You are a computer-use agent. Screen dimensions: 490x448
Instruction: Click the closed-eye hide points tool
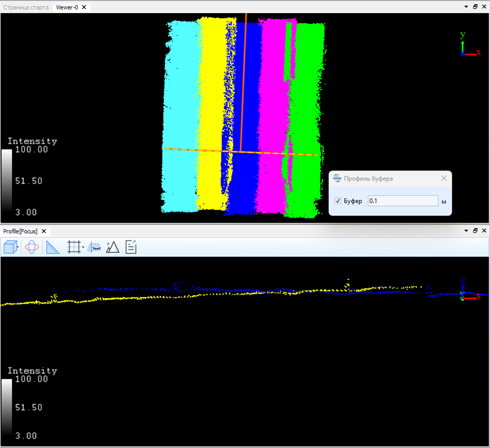tap(94, 247)
